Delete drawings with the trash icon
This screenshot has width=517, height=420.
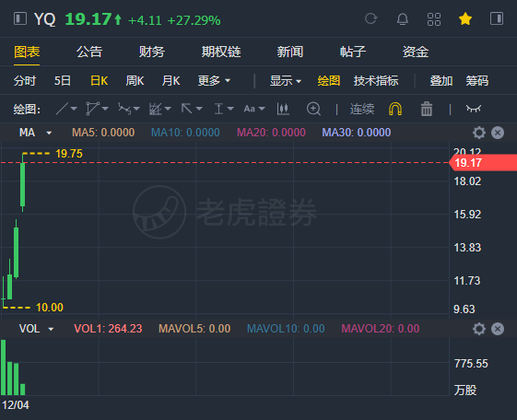[x=427, y=109]
